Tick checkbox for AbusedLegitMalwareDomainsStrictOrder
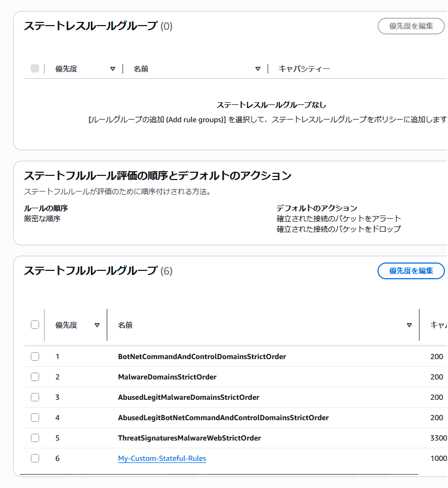Viewport: 448px width, 488px height. pos(35,397)
